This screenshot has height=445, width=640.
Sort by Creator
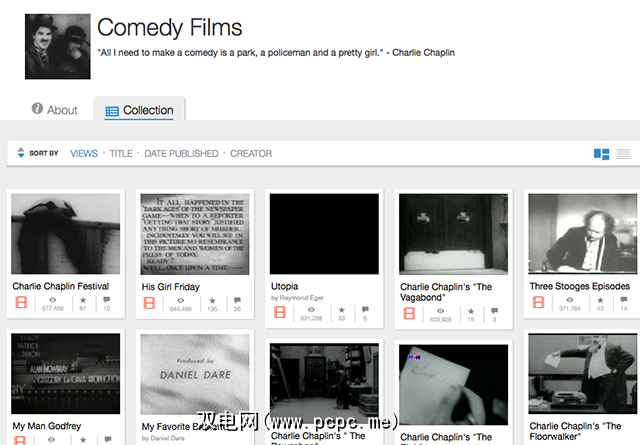click(x=251, y=154)
